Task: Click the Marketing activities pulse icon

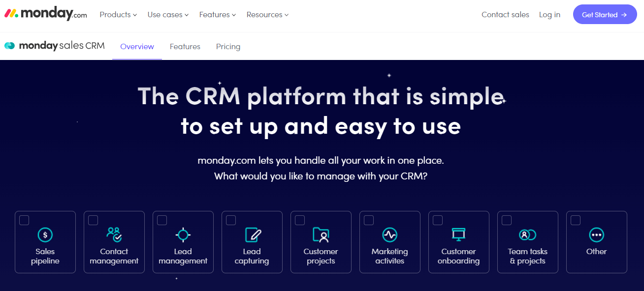Action: (390, 235)
